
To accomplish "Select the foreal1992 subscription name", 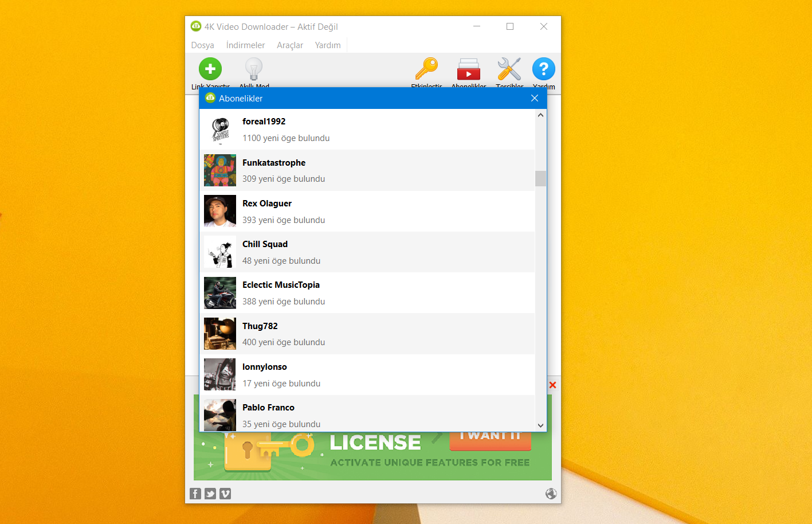I will coord(264,122).
